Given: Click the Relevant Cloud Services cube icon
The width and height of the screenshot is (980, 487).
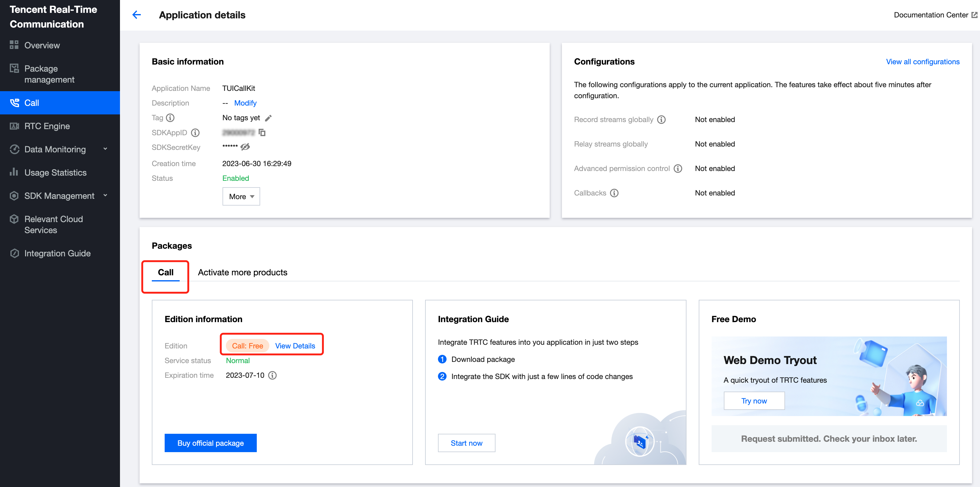Looking at the screenshot, I should [14, 219].
